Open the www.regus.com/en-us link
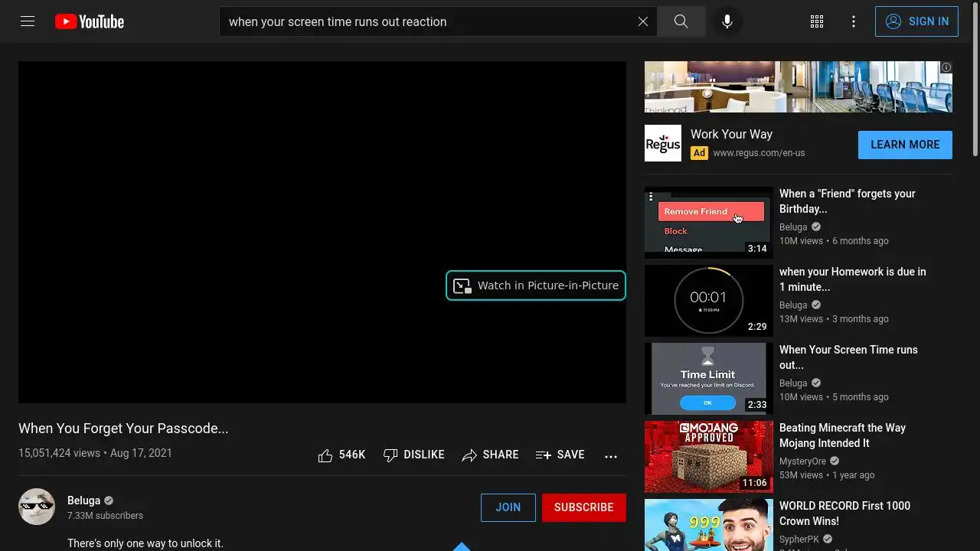This screenshot has width=980, height=551. coord(759,153)
